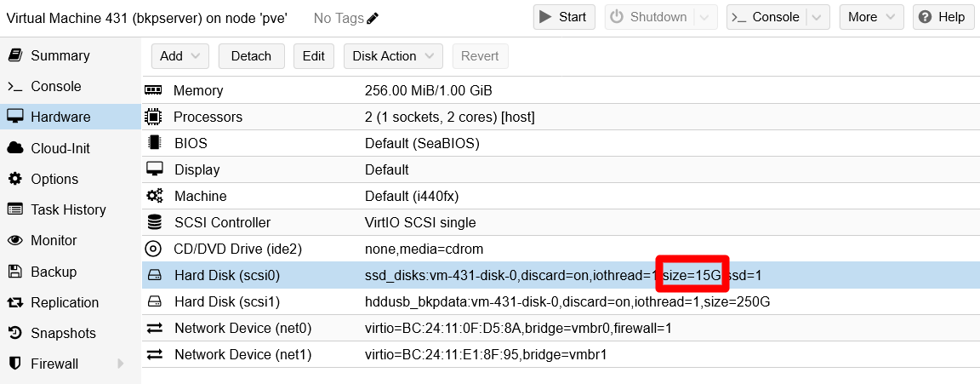980x384 pixels.
Task: Click the Shutdown button
Action: click(x=649, y=17)
